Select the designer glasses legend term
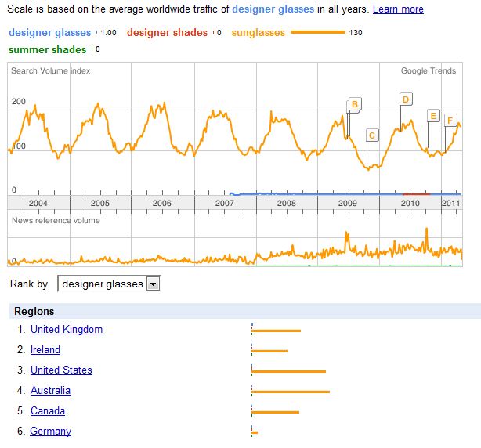 [x=50, y=33]
